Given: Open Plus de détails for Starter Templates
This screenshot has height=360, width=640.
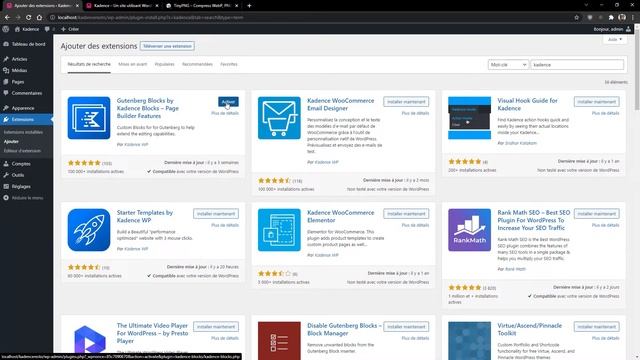Looking at the screenshot, I should pyautogui.click(x=225, y=225).
